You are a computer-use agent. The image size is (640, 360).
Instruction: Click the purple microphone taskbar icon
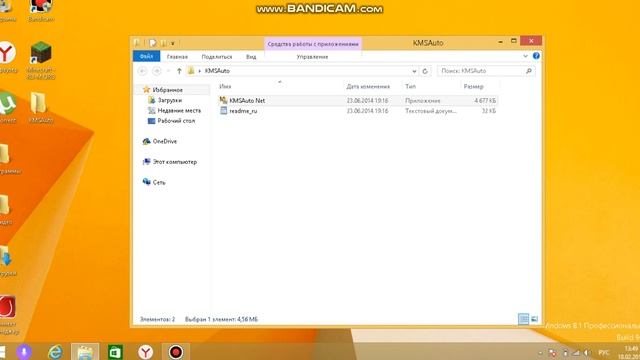point(24,352)
